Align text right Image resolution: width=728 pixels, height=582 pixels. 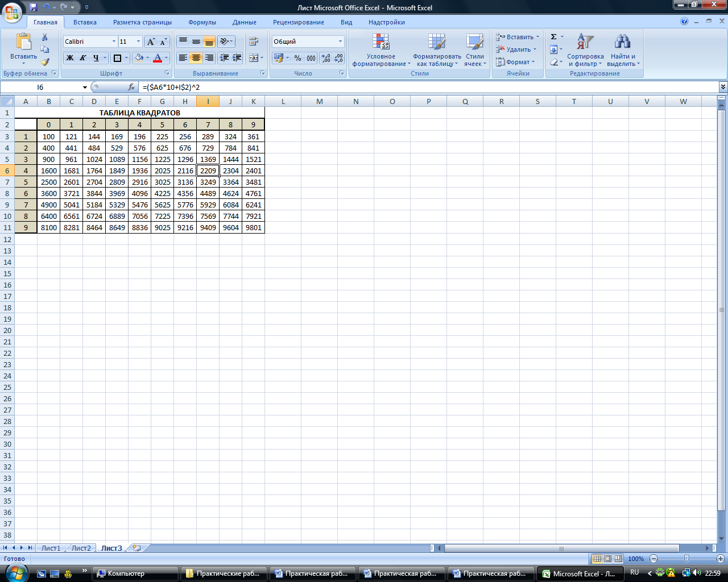209,58
